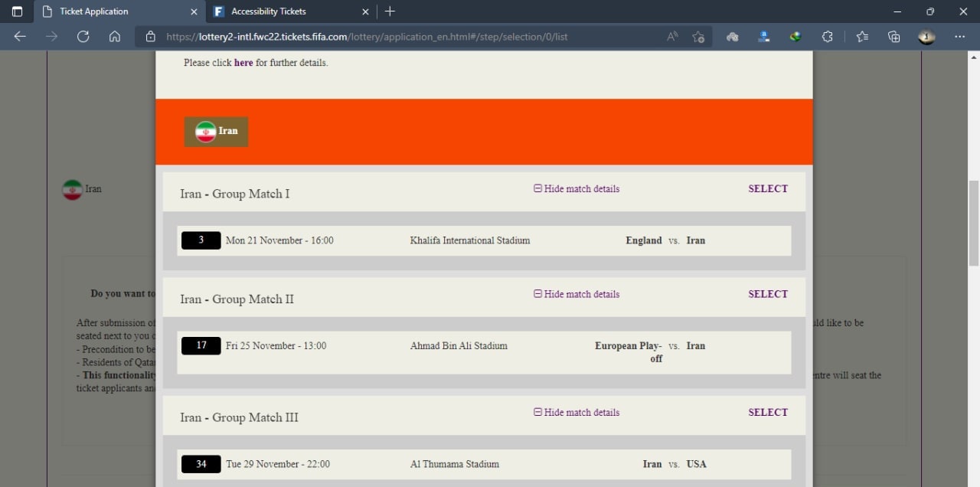Go to the browser Home page
This screenshot has width=980, height=487.
(115, 37)
